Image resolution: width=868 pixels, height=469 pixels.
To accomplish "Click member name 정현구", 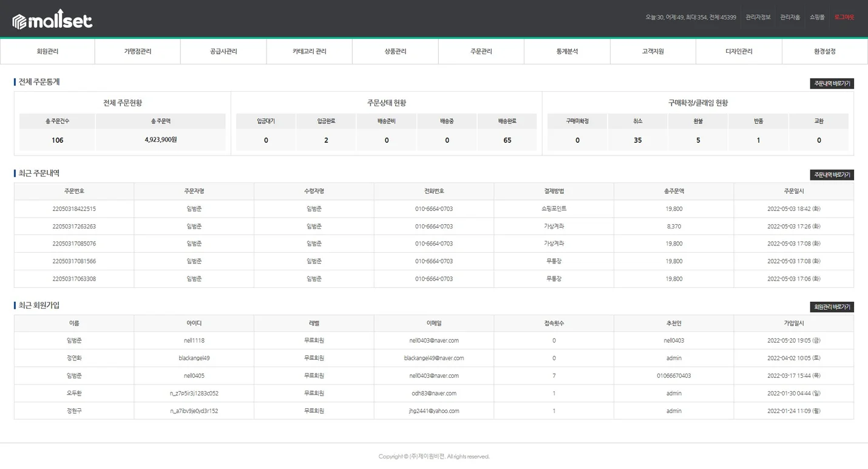I will point(74,411).
